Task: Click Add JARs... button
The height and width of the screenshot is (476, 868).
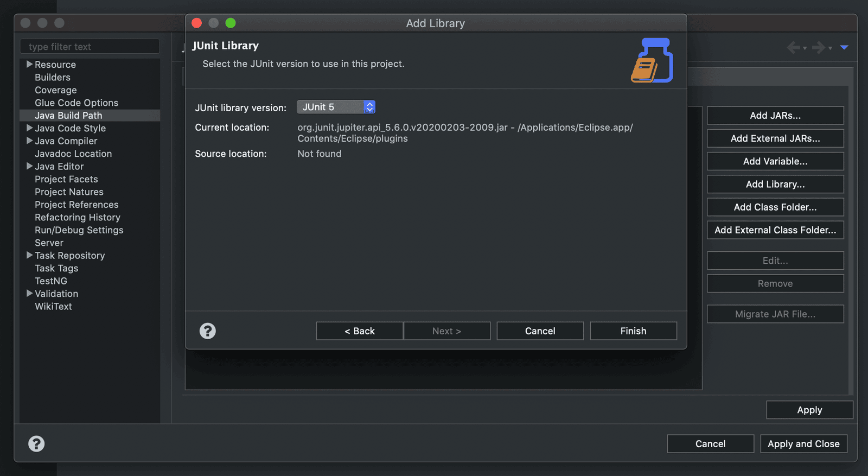Action: pos(775,116)
